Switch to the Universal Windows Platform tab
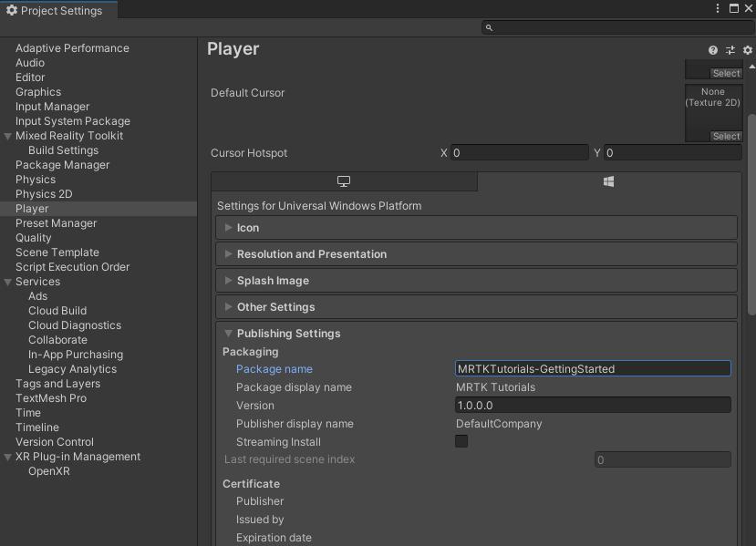 608,181
